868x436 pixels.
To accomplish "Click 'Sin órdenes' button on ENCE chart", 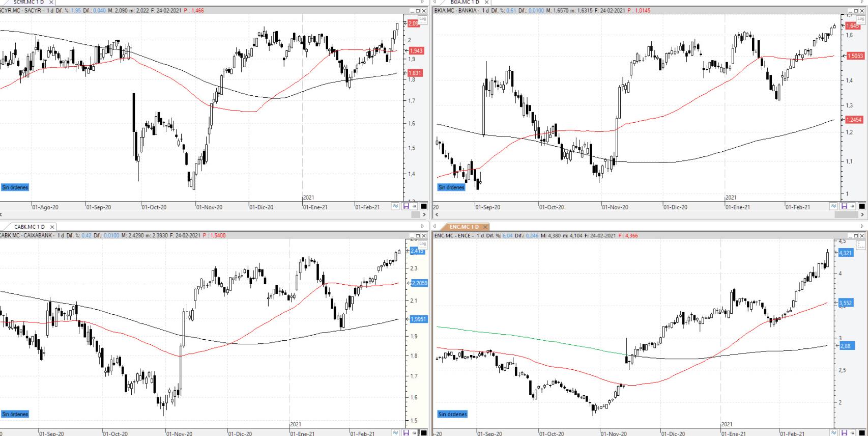I will [x=452, y=414].
